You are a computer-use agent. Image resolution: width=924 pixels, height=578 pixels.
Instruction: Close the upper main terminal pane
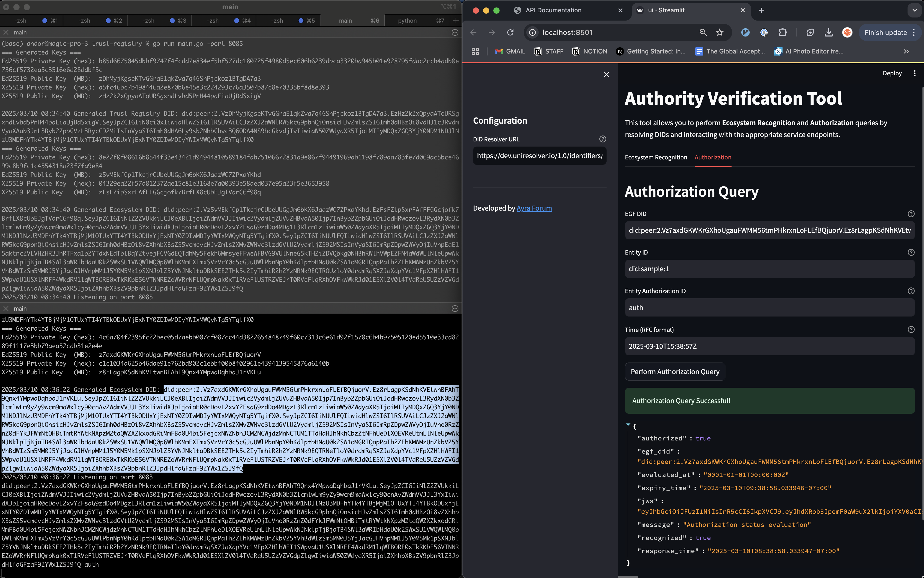(6, 32)
